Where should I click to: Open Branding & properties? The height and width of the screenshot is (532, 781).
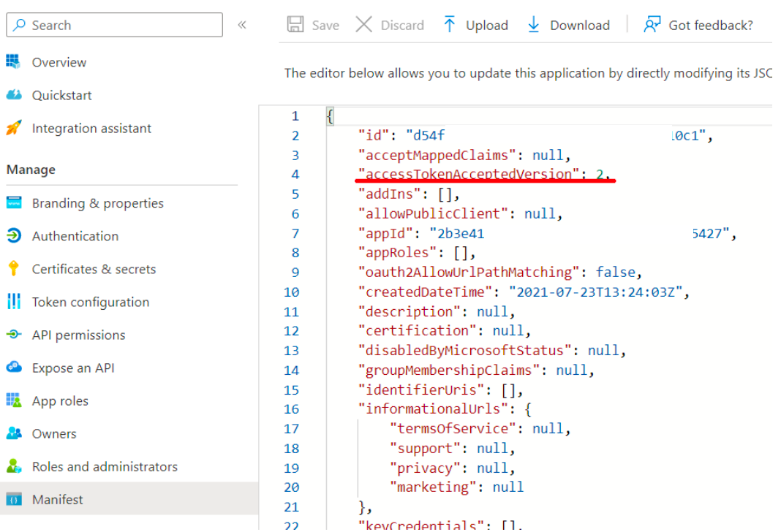[98, 203]
